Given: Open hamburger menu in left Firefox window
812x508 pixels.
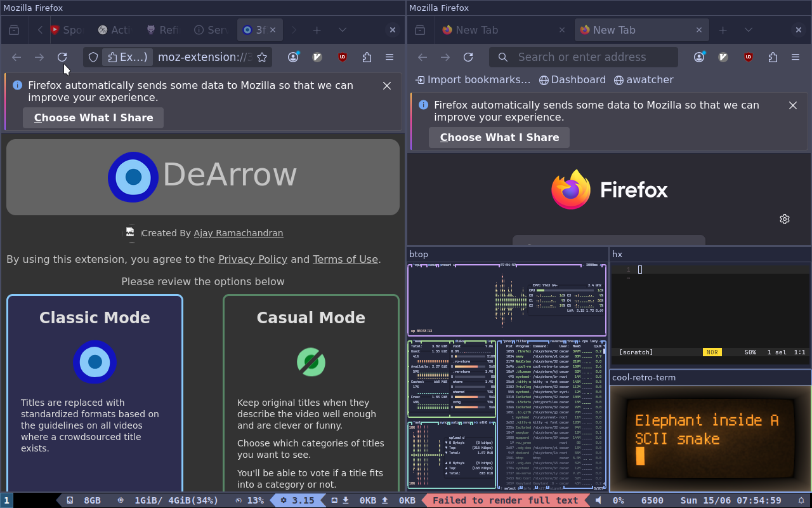Looking at the screenshot, I should (x=390, y=57).
